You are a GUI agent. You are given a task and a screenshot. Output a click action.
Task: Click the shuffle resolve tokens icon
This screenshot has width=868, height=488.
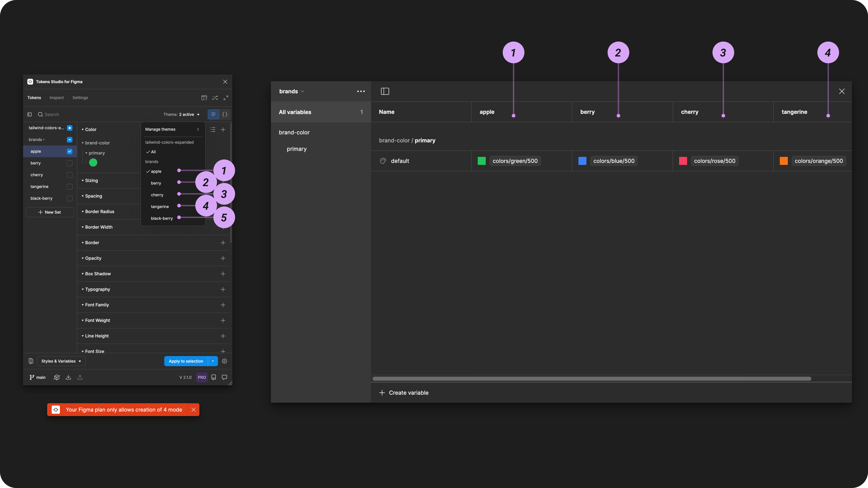tap(215, 98)
